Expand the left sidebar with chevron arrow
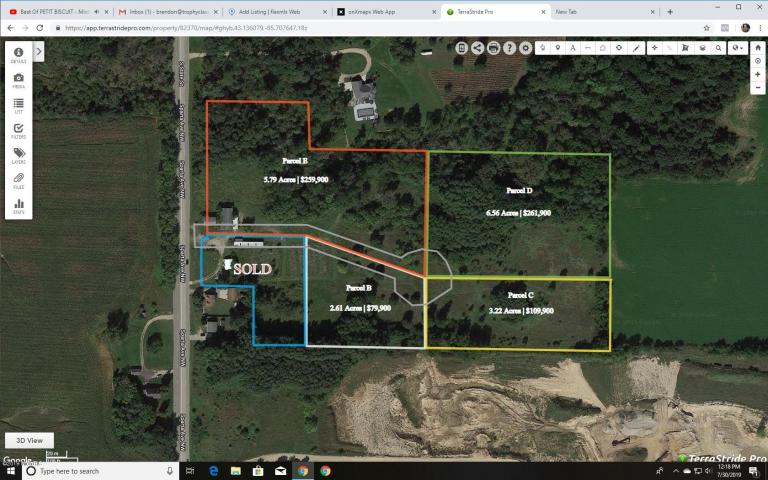The image size is (768, 480). [39, 50]
